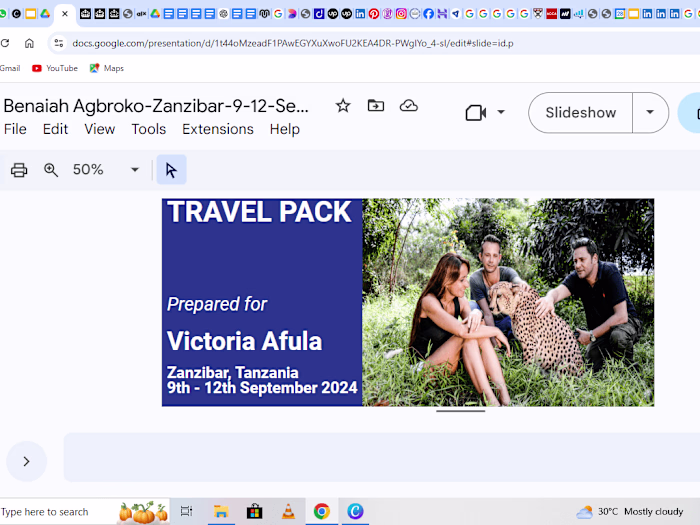
Task: Check the cloud document status icon
Action: (x=408, y=106)
